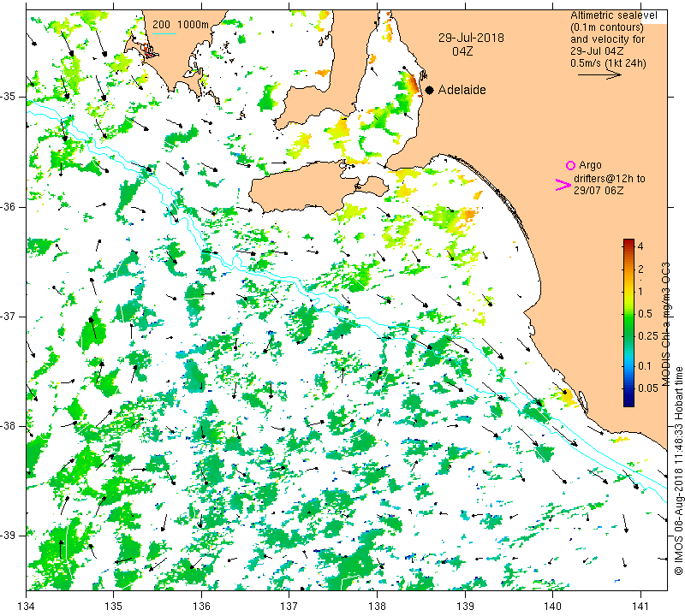685x616 pixels.
Task: Click the colorbar value '0.1'
Action: (645, 366)
